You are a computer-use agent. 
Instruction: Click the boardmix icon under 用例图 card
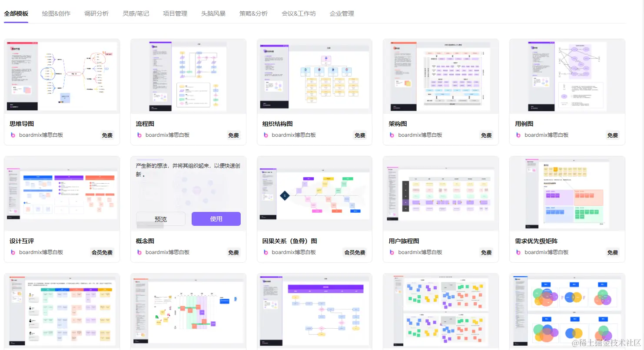518,135
